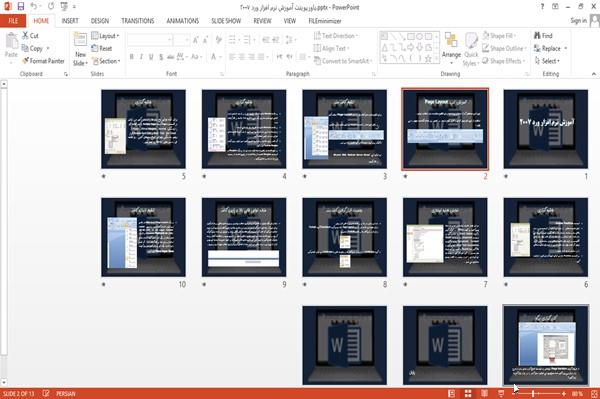Image resolution: width=600 pixels, height=399 pixels.
Task: Click the Copy button icon
Action: pyautogui.click(x=25, y=49)
